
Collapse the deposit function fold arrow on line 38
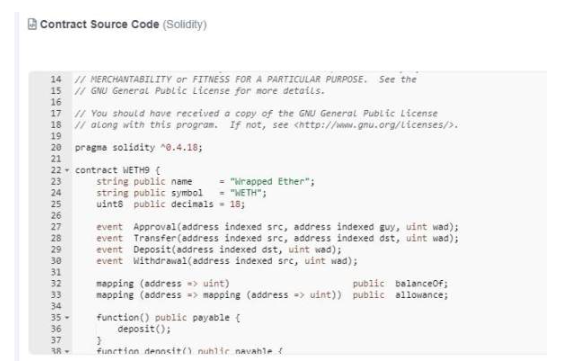[67, 351]
